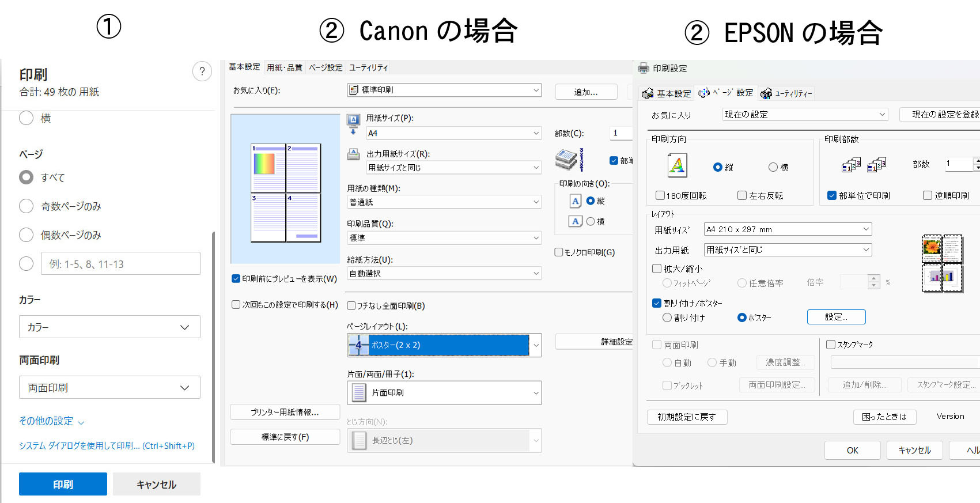Click the help question mark icon

[202, 71]
